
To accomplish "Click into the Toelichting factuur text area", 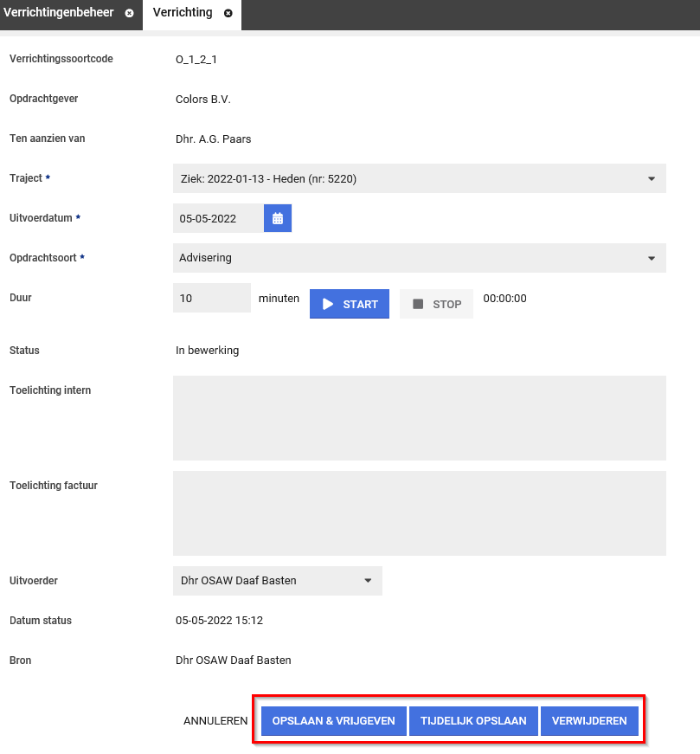I will click(419, 512).
